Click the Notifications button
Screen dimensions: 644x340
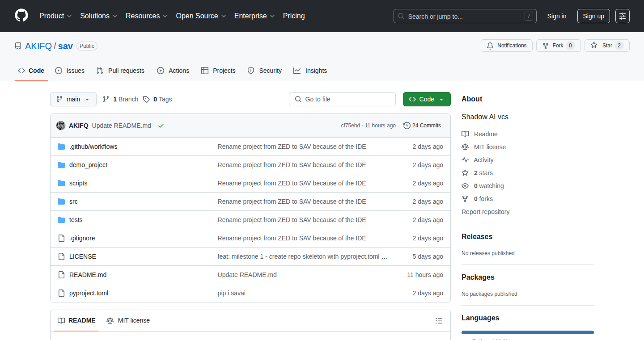pyautogui.click(x=507, y=46)
